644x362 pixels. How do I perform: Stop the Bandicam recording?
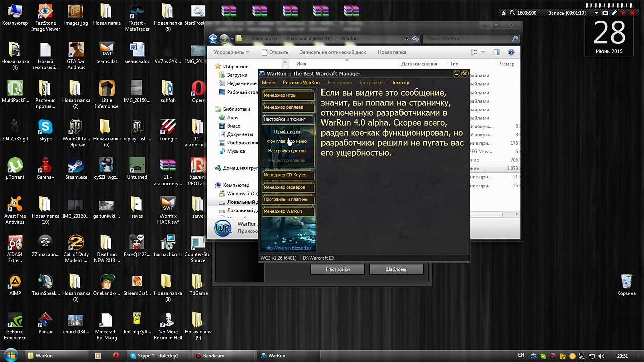632,13
